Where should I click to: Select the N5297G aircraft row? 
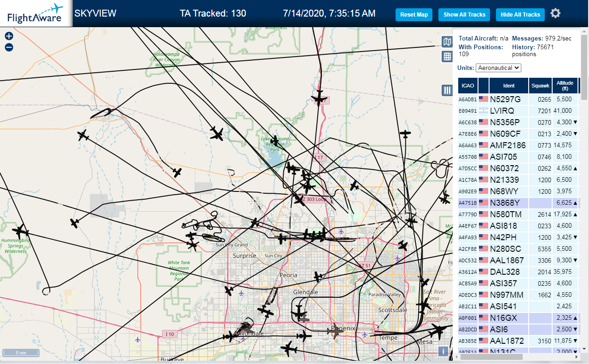pos(519,99)
